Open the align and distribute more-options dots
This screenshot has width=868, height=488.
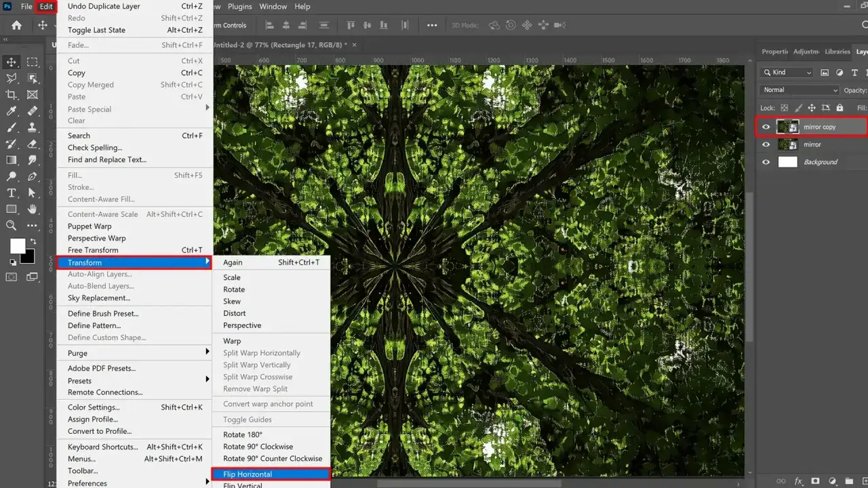(x=432, y=25)
